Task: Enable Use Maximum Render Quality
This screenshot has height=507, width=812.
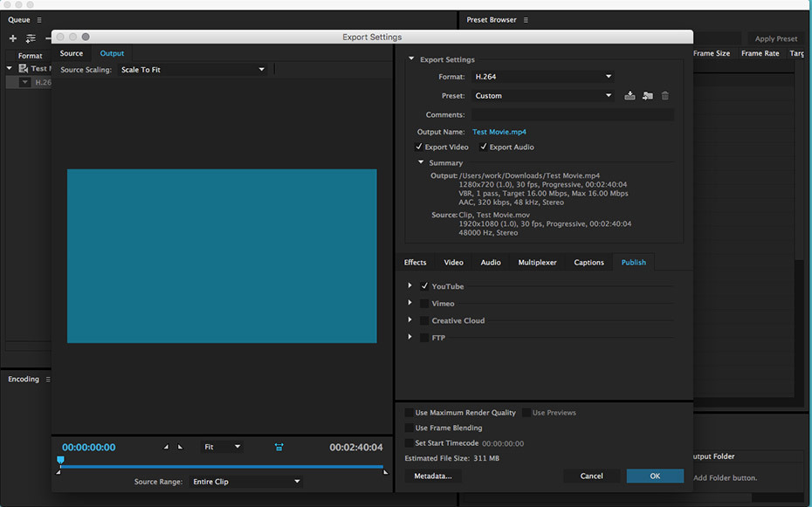Action: 409,413
